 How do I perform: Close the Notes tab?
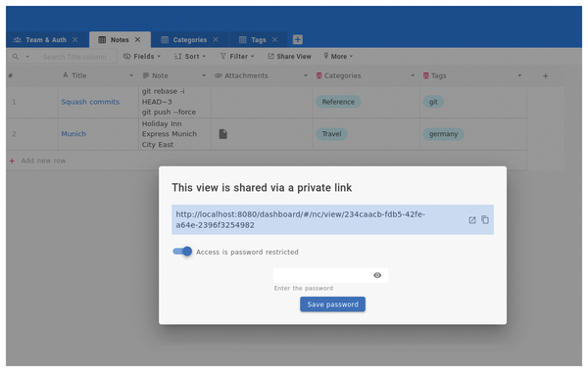[137, 39]
